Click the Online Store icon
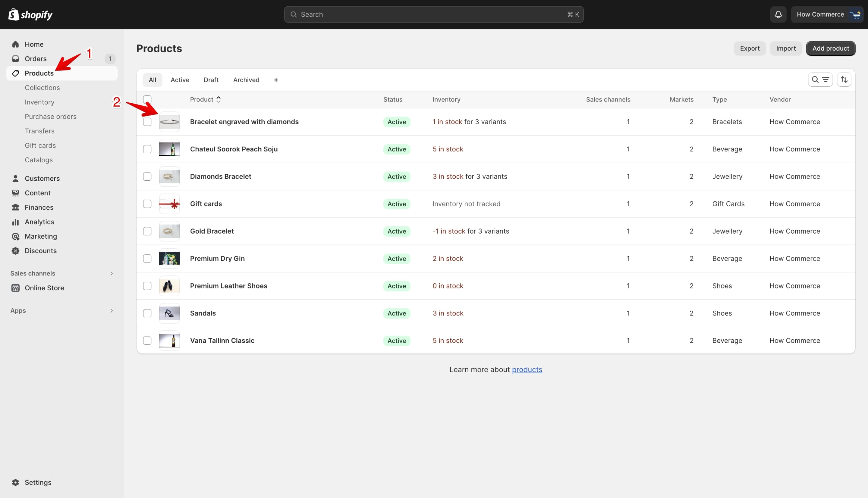 15,288
